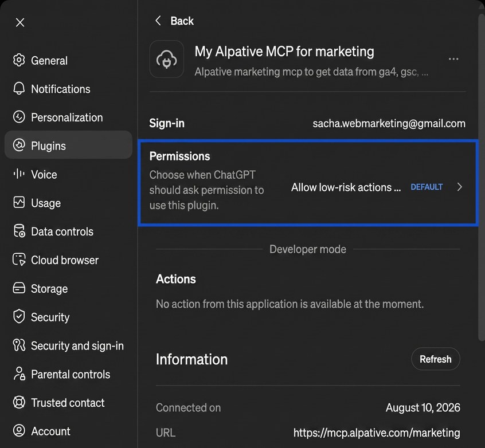The height and width of the screenshot is (448, 485).
Task: Click the Permissions heading
Action: (179, 156)
